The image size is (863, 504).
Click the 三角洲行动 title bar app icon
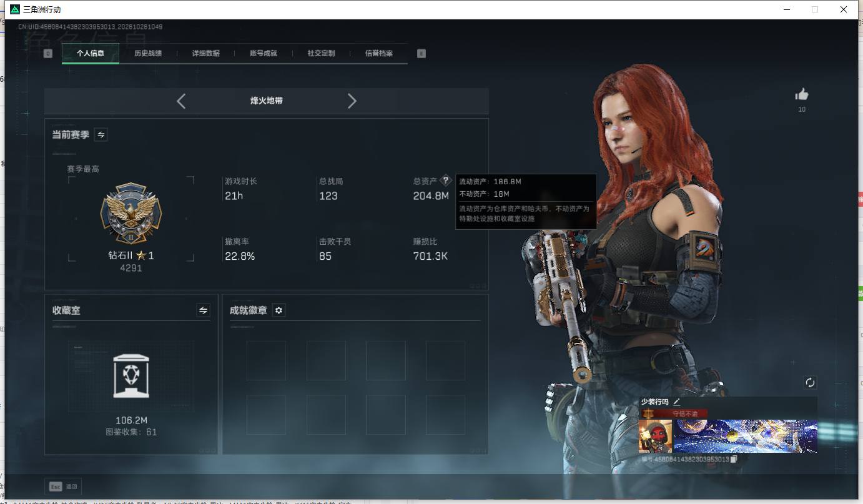(15, 9)
